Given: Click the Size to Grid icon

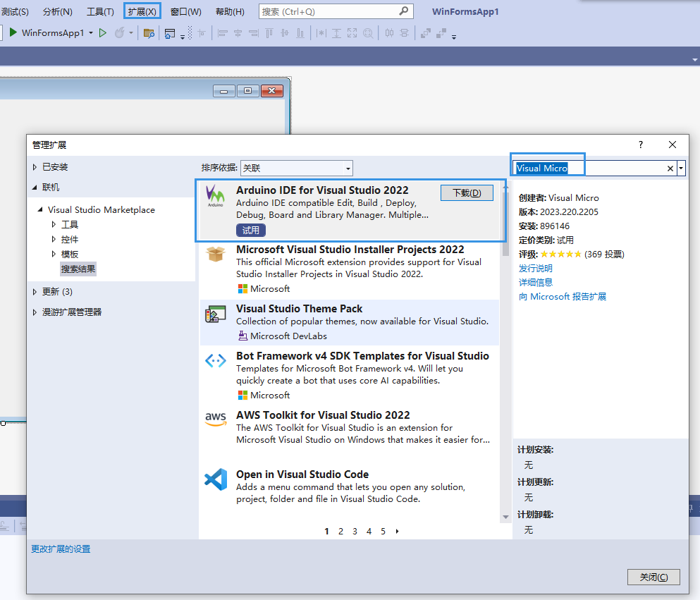Looking at the screenshot, I should pos(368,33).
